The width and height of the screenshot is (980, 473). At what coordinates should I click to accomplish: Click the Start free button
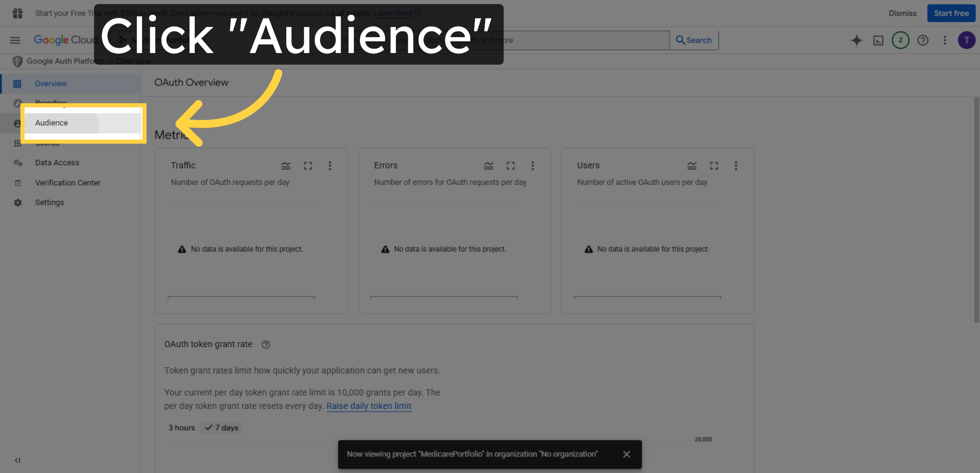click(951, 13)
